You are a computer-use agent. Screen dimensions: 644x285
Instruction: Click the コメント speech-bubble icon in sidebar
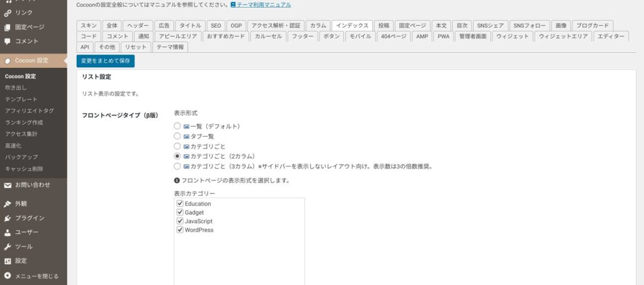coord(8,42)
